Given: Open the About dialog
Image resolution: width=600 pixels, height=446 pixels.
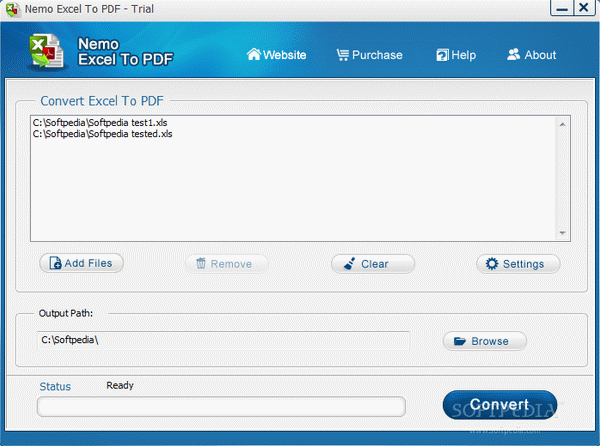Looking at the screenshot, I should pyautogui.click(x=532, y=55).
